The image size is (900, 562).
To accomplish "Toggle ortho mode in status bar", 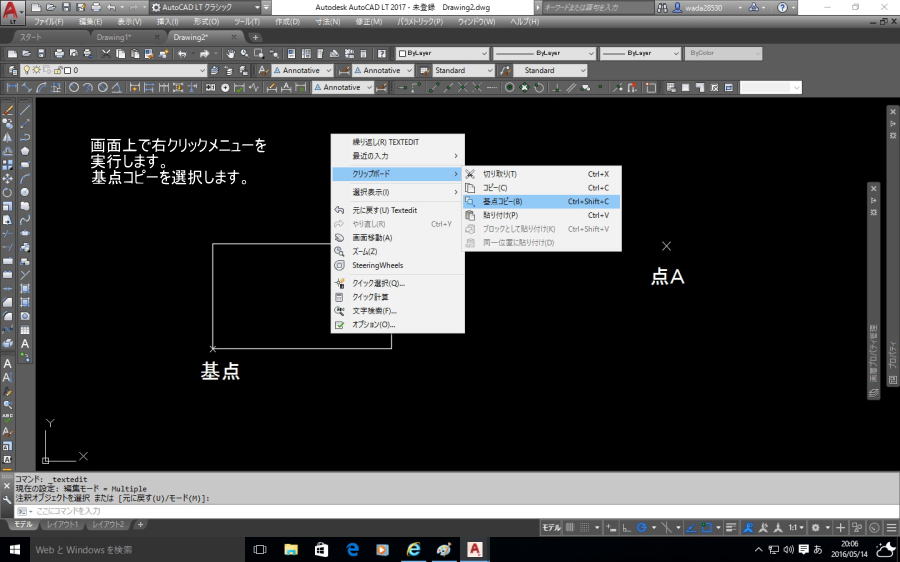I will [627, 528].
